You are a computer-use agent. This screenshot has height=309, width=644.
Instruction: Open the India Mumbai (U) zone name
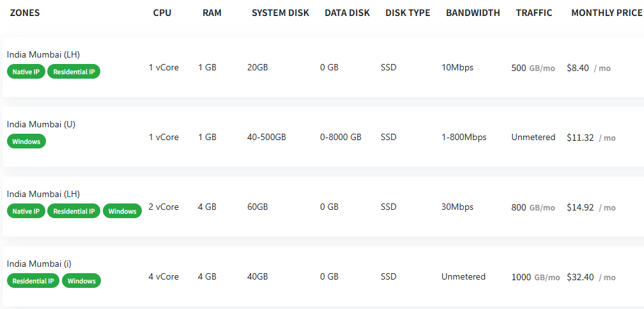41,124
